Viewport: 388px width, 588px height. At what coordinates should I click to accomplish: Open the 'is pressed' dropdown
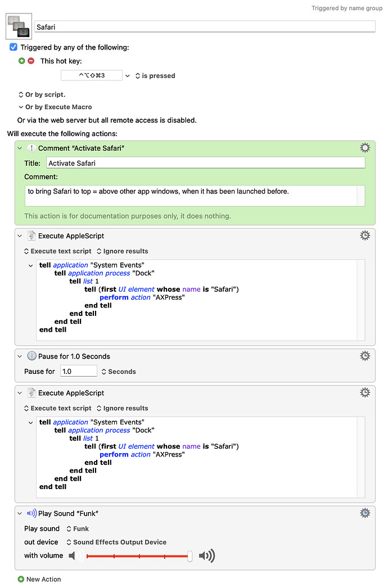pyautogui.click(x=157, y=75)
